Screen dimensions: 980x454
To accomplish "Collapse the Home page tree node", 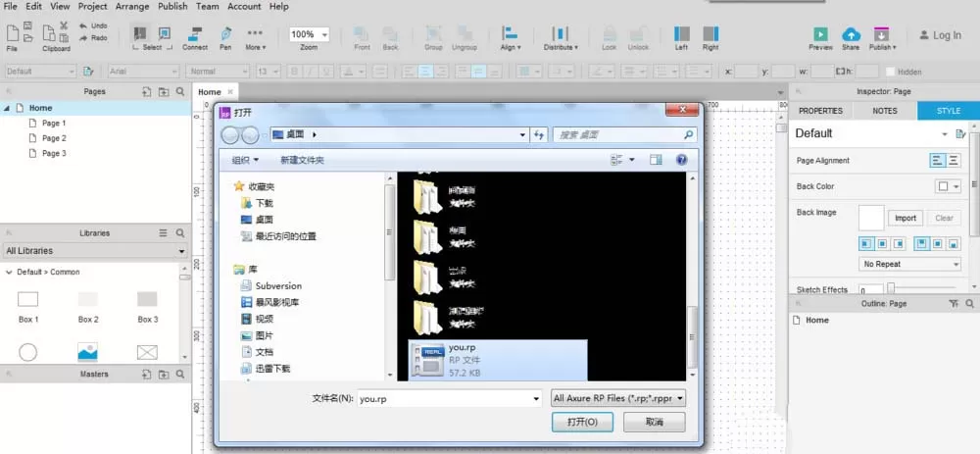I will (x=7, y=108).
